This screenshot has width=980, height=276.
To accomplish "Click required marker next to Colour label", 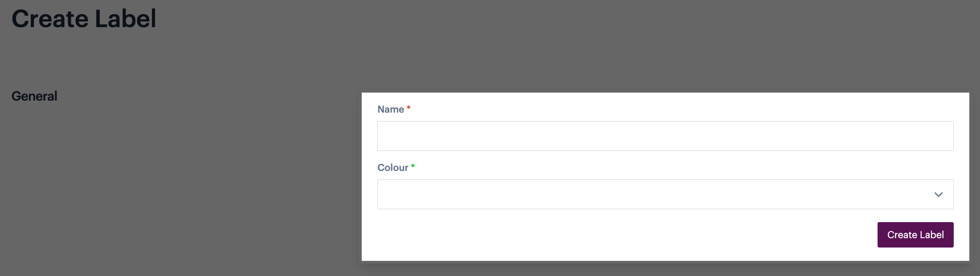I will pyautogui.click(x=413, y=166).
